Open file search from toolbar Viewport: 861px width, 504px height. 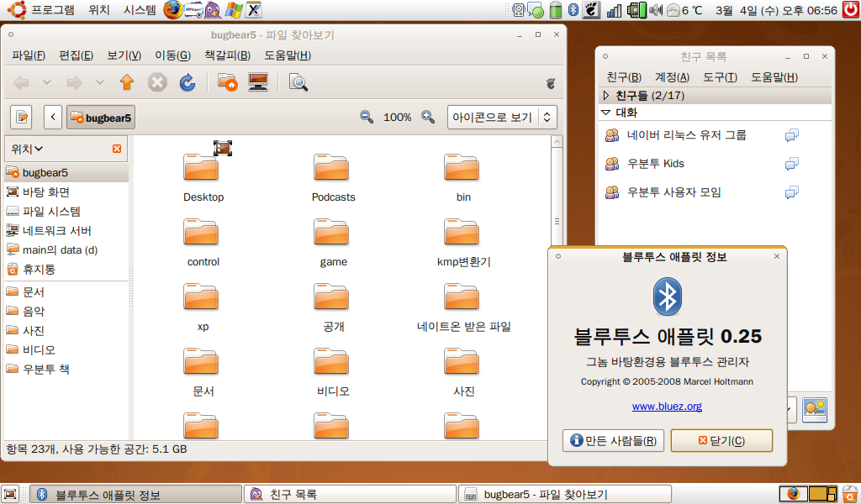click(x=298, y=82)
